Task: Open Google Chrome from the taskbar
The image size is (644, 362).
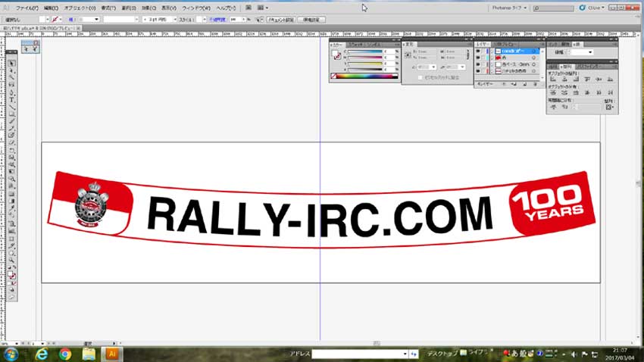Action: 65,354
